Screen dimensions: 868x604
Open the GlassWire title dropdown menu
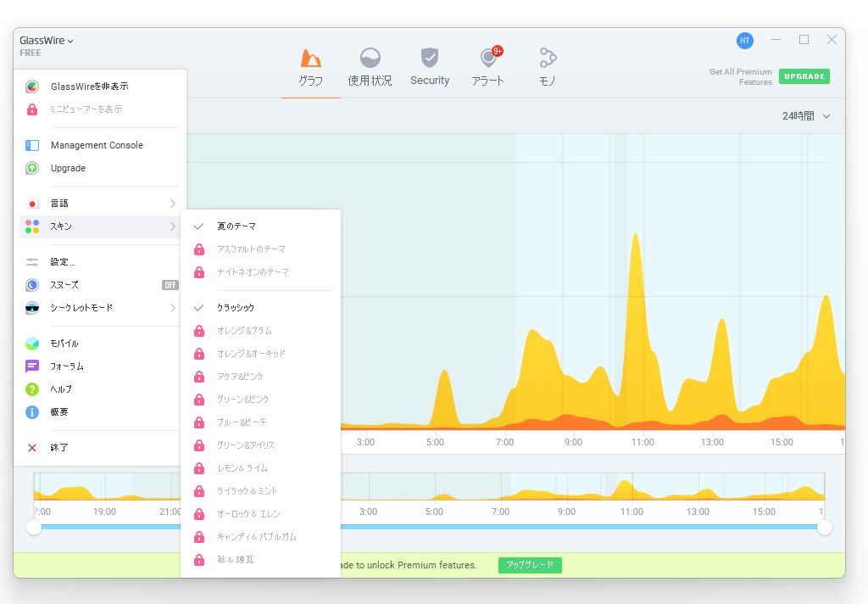[47, 41]
